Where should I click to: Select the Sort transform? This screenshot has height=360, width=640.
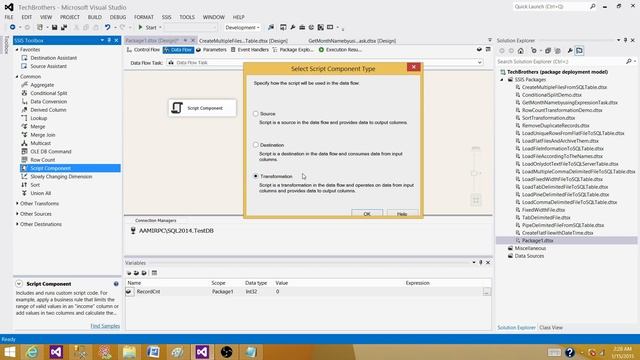(x=35, y=185)
